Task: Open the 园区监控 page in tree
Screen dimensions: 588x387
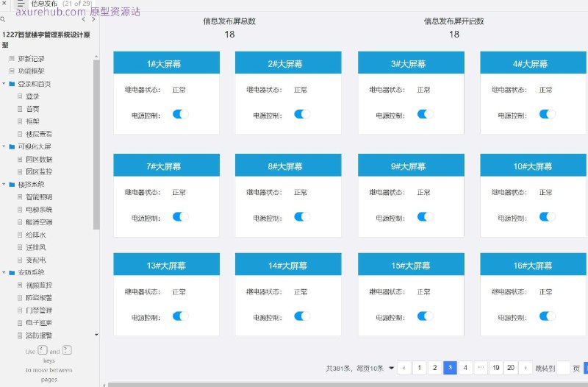Action: 39,171
